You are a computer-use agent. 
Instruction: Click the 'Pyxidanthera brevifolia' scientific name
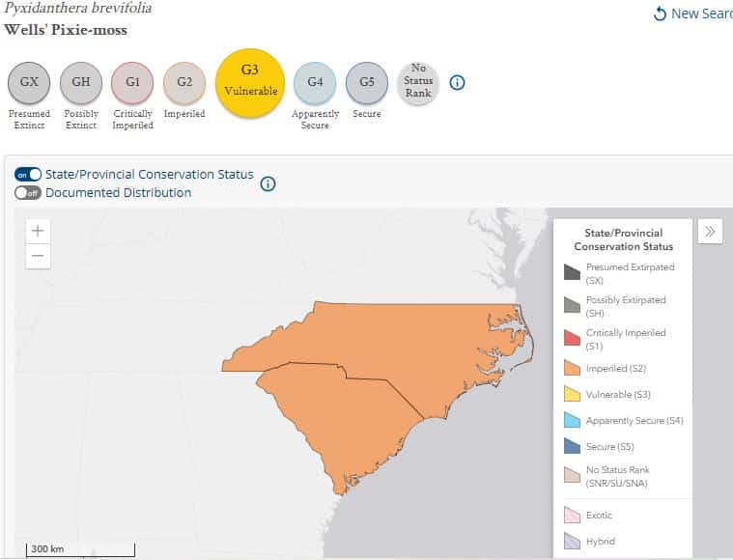[77, 8]
